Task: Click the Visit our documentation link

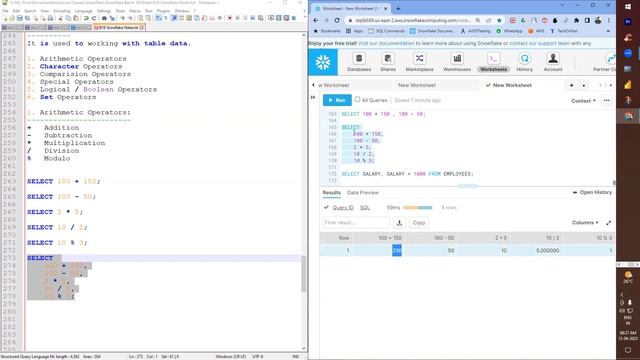Action: (386, 43)
